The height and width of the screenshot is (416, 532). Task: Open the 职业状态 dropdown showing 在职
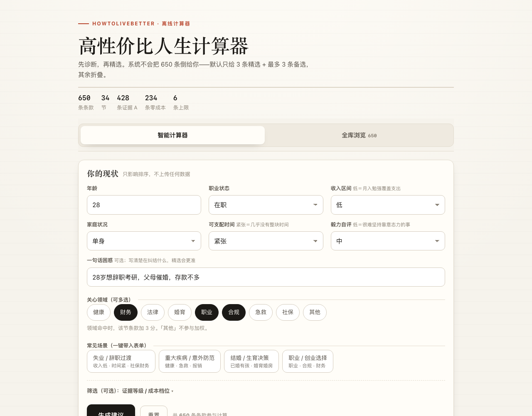(x=266, y=205)
